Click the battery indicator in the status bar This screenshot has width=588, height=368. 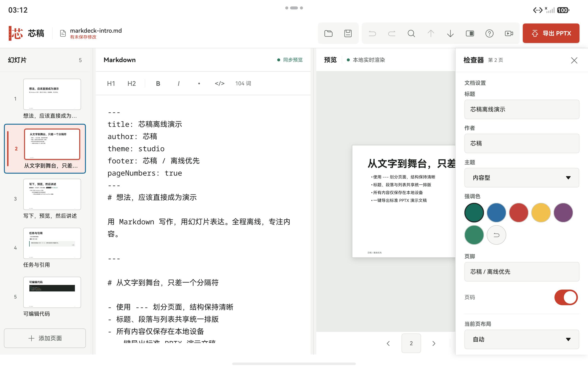coord(563,10)
